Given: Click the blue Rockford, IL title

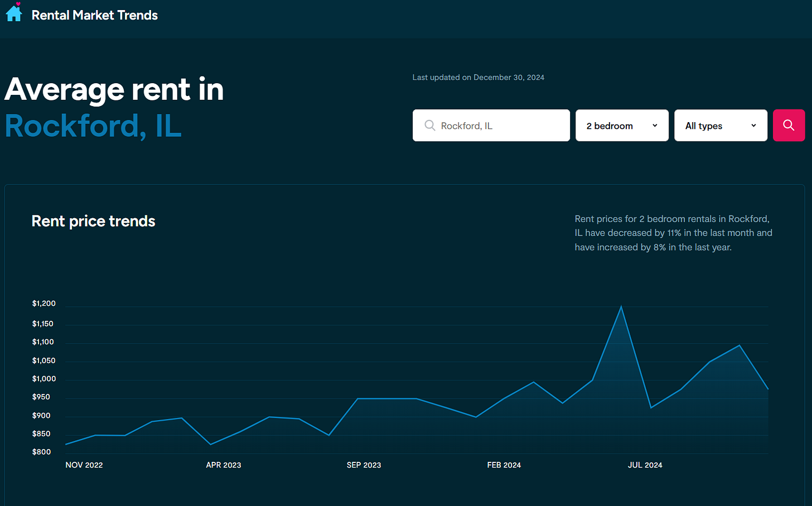Looking at the screenshot, I should (x=93, y=126).
